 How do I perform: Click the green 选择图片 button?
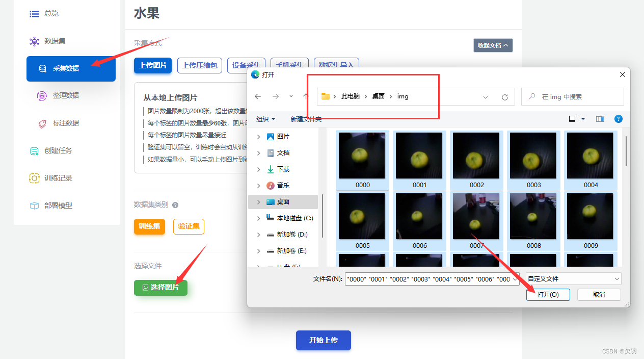point(160,288)
